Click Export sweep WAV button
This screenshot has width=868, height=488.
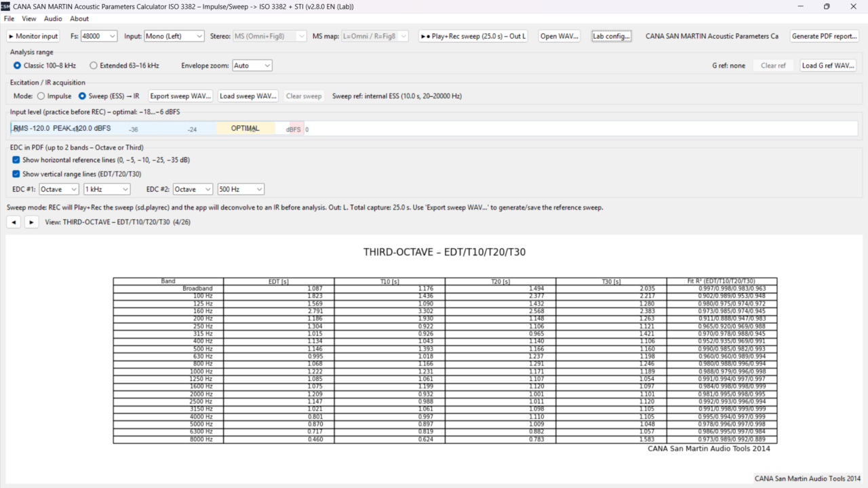click(180, 96)
